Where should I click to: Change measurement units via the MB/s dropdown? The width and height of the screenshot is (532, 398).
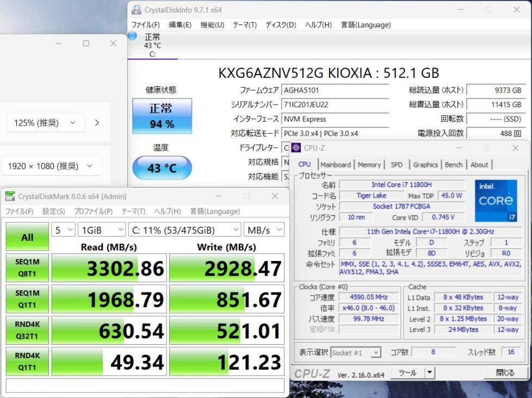tap(264, 229)
